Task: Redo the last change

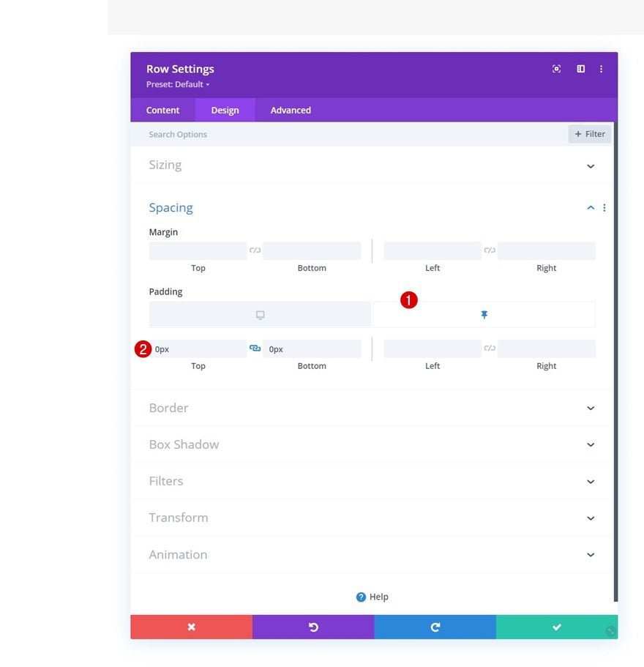Action: [435, 627]
